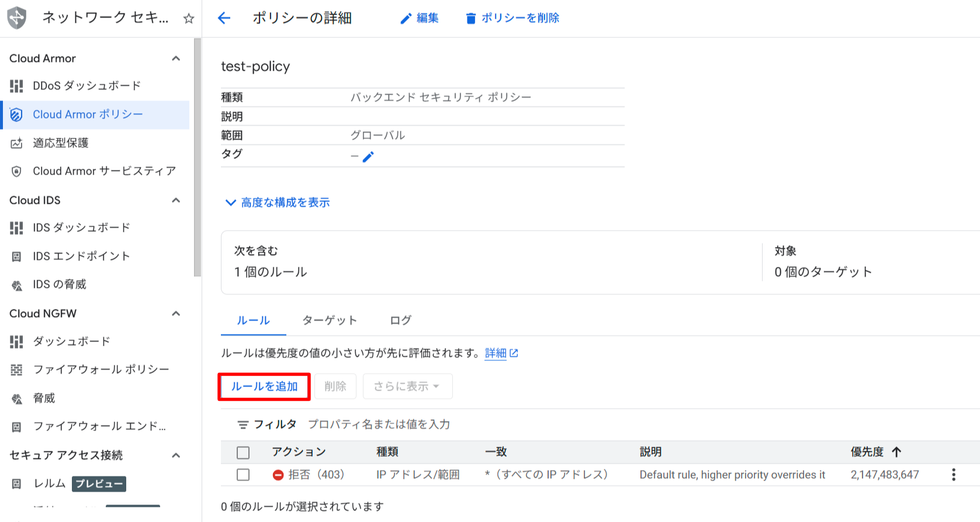Click the フィルタ property input field
The image size is (980, 522).
coord(379,424)
